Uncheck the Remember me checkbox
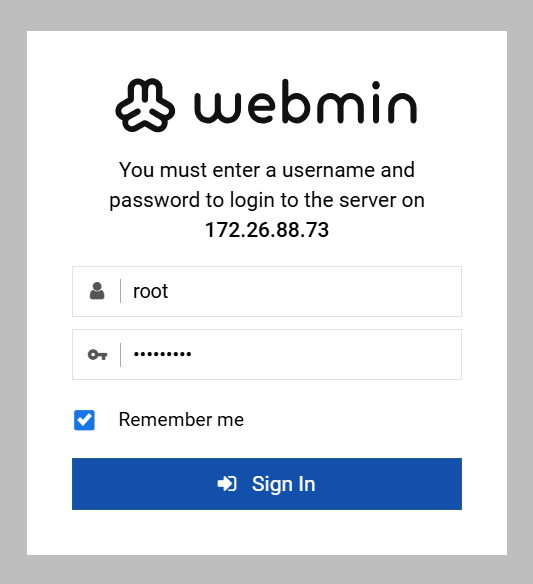533x584 pixels. (84, 420)
